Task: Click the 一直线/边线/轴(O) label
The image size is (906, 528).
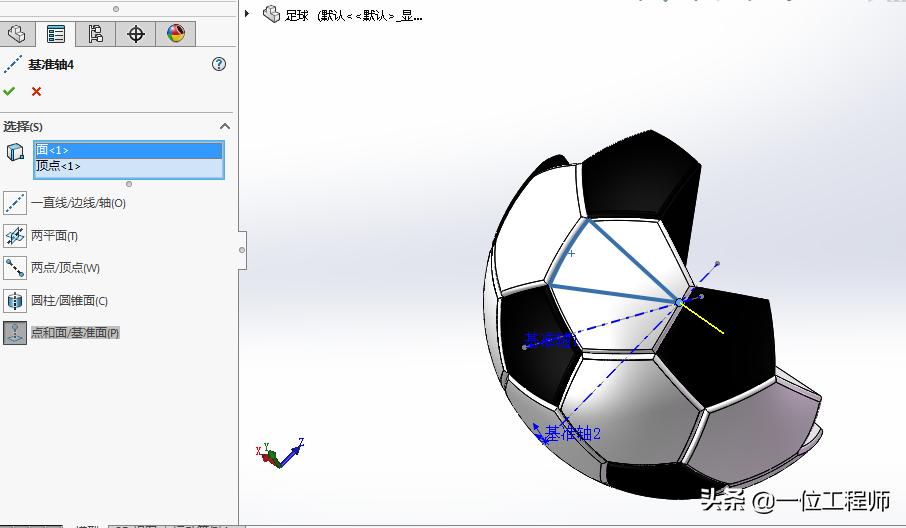Action: tap(78, 203)
